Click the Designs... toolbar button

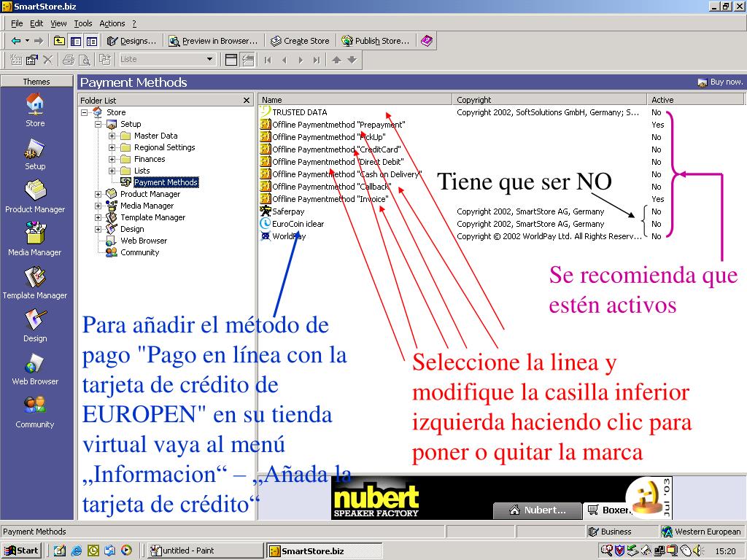click(x=131, y=41)
